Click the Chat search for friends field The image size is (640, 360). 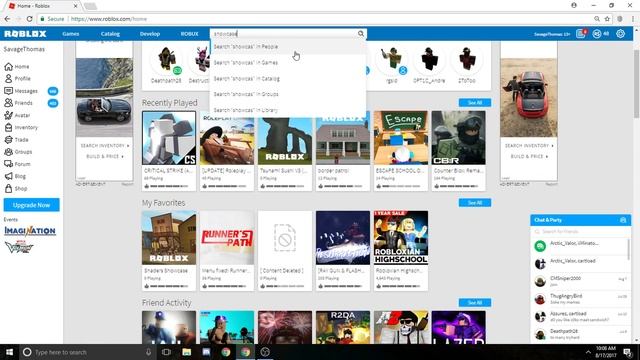[580, 231]
